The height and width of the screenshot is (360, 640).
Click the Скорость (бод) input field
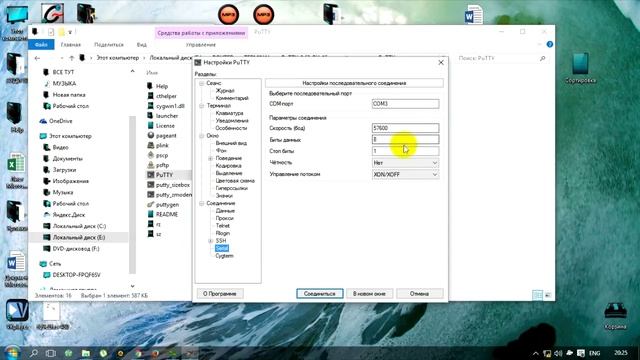(x=405, y=128)
